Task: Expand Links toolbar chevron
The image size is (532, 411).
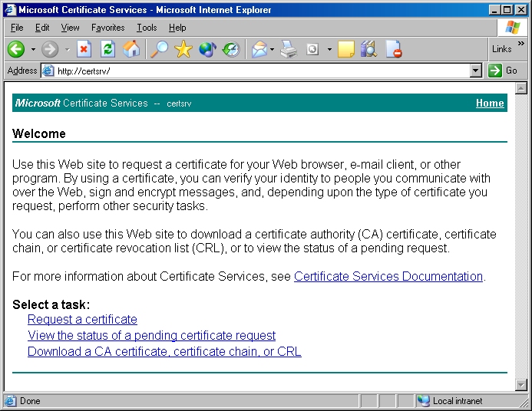Action: 520,44
